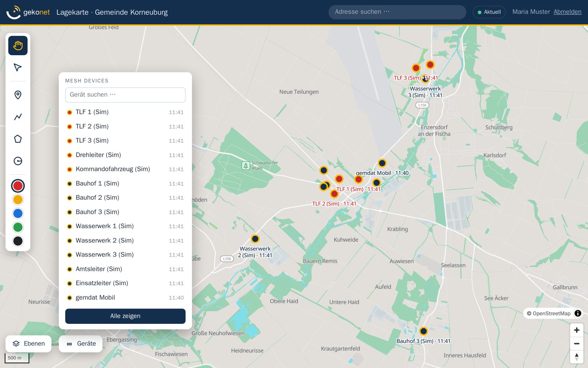Open OpenStreetMap attribution info icon
This screenshot has width=588, height=368.
click(578, 314)
